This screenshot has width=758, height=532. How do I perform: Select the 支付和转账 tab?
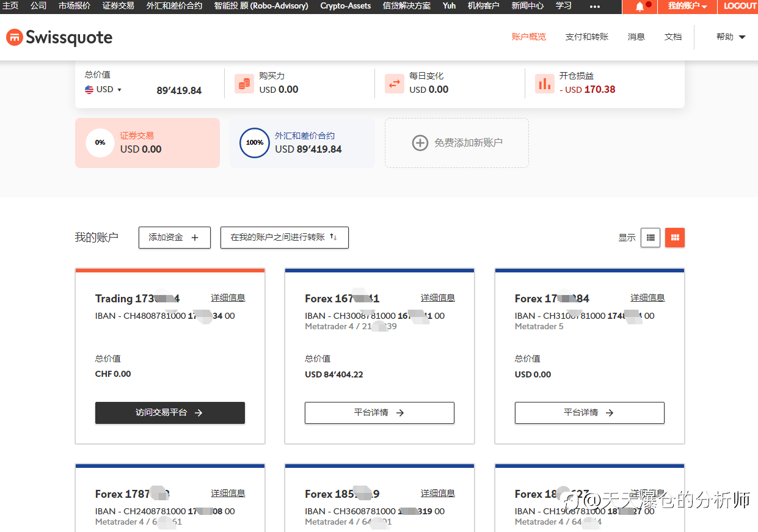(587, 37)
